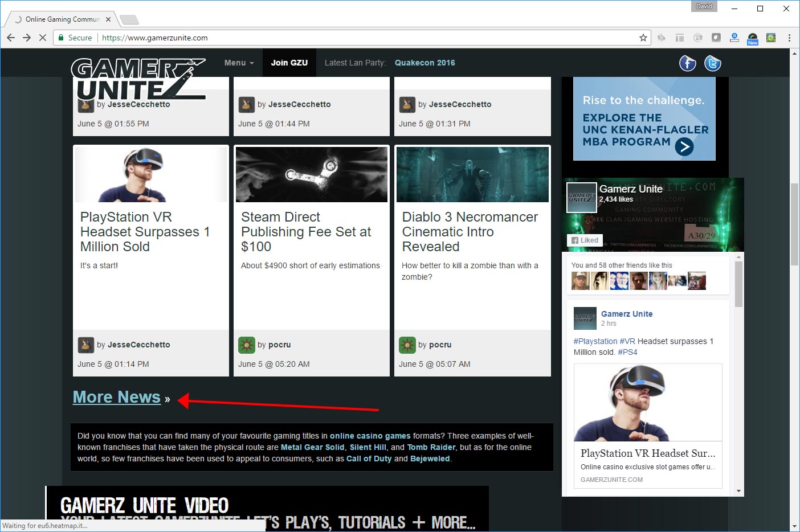This screenshot has height=532, width=800.
Task: Follow the Bejeweled link
Action: pyautogui.click(x=430, y=459)
